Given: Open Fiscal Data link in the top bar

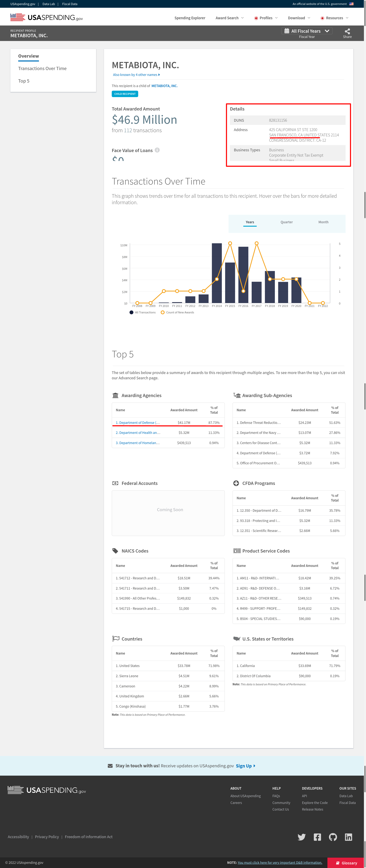Looking at the screenshot, I should coord(70,4).
